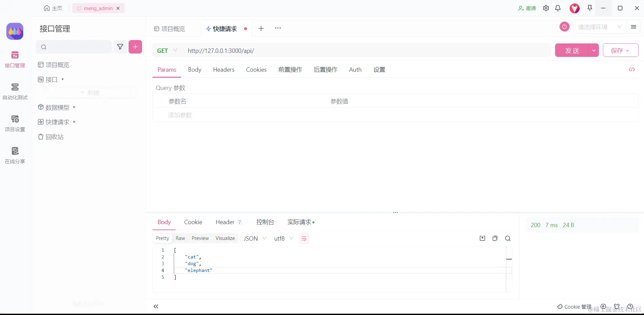Click the sidebar search field
The height and width of the screenshot is (315, 644).
pyautogui.click(x=74, y=47)
